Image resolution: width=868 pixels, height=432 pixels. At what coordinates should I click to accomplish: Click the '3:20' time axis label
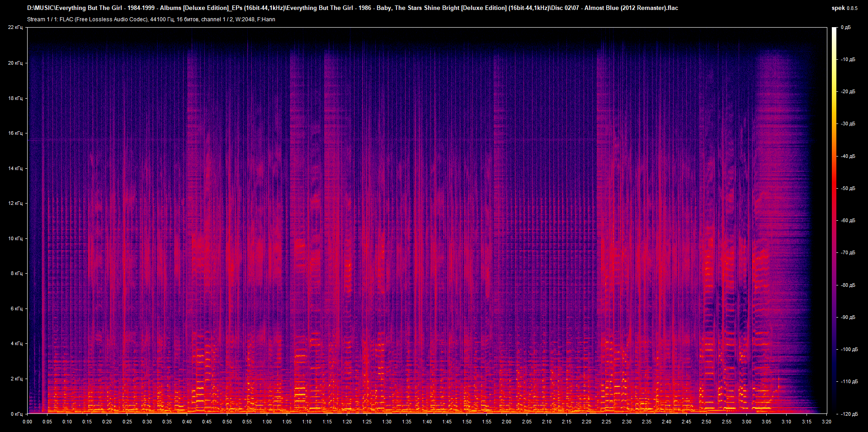(826, 422)
